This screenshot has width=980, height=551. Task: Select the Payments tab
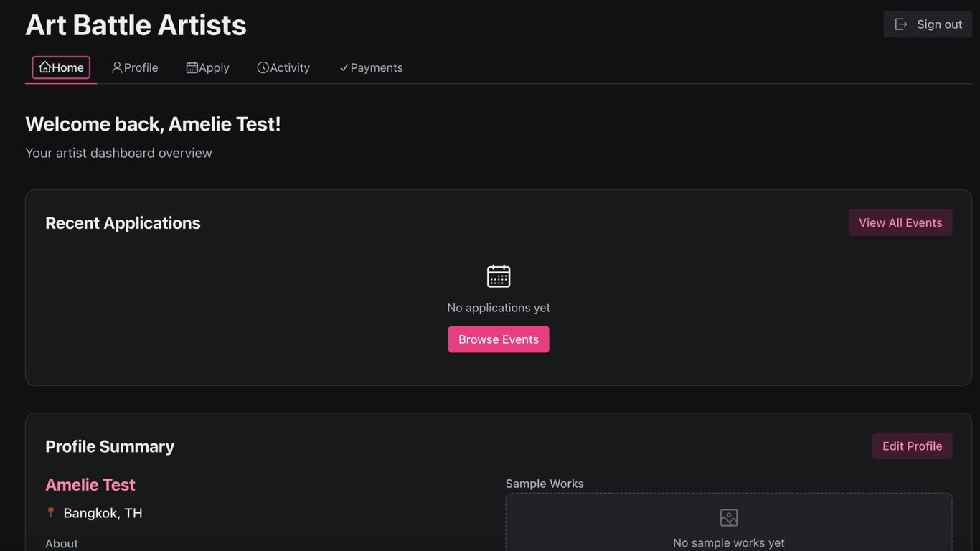(x=371, y=67)
